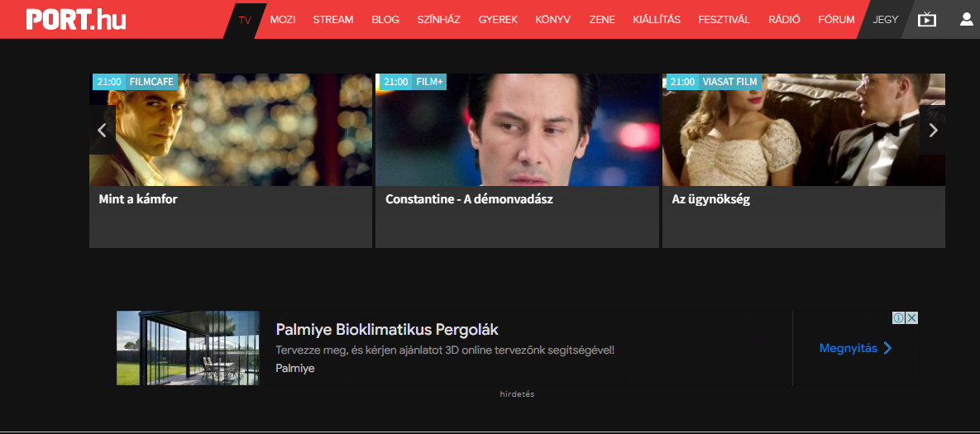This screenshot has height=434, width=980.
Task: Click the pergola ad image
Action: coord(188,348)
